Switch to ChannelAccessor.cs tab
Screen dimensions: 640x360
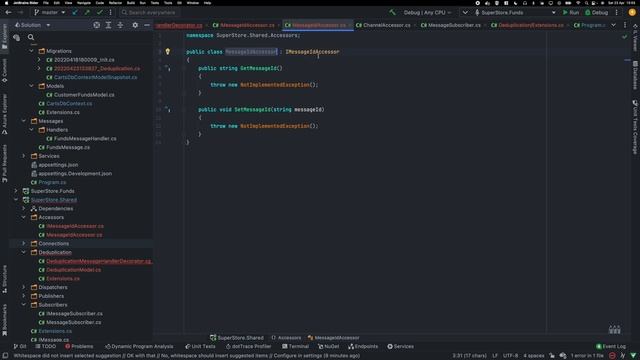click(383, 25)
